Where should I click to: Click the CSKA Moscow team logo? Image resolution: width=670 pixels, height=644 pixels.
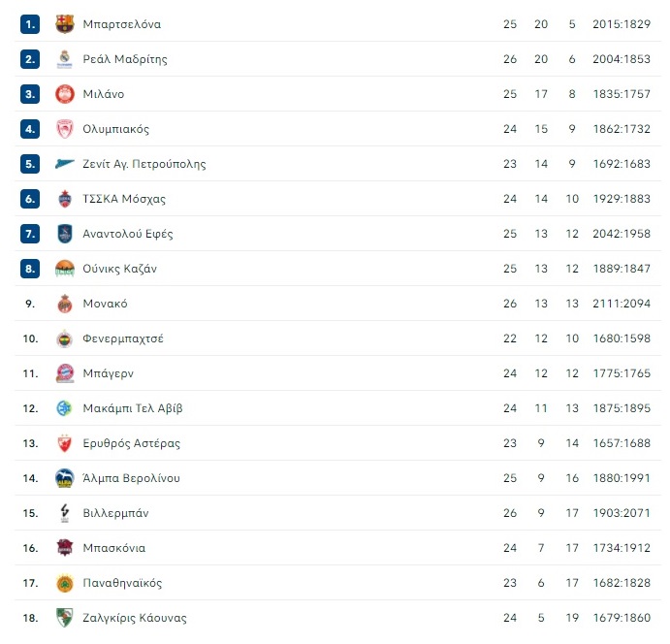pos(65,199)
